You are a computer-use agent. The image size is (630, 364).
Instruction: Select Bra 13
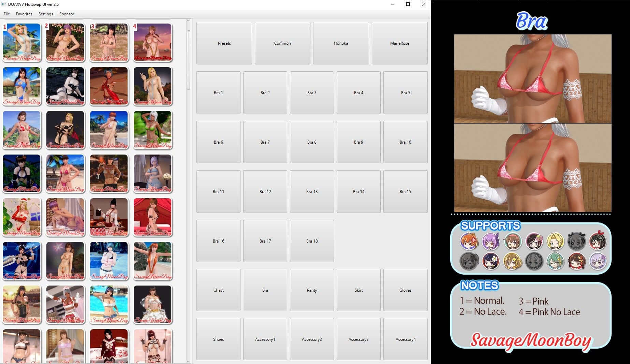[312, 191]
